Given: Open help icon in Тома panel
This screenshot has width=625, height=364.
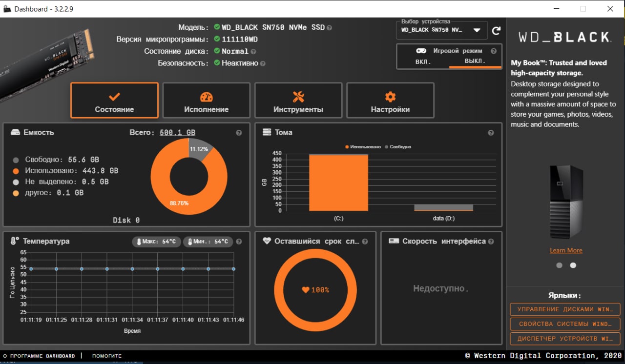Looking at the screenshot, I should 491,133.
